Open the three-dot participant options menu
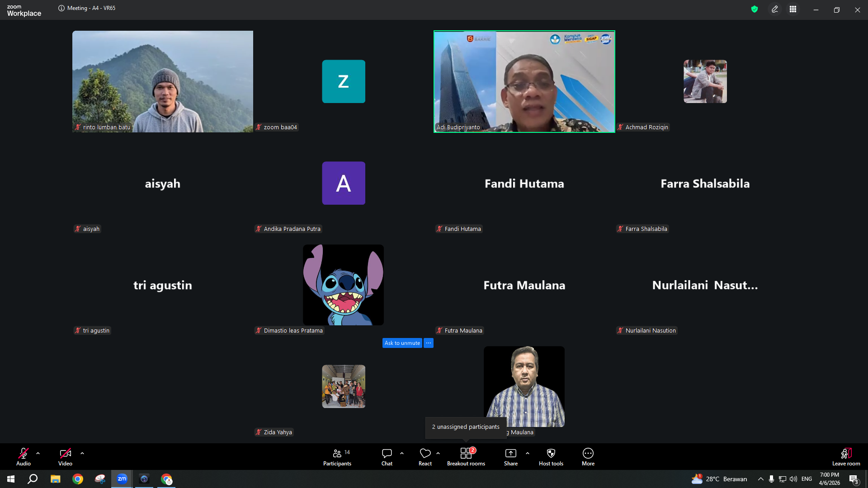868x488 pixels. tap(429, 343)
